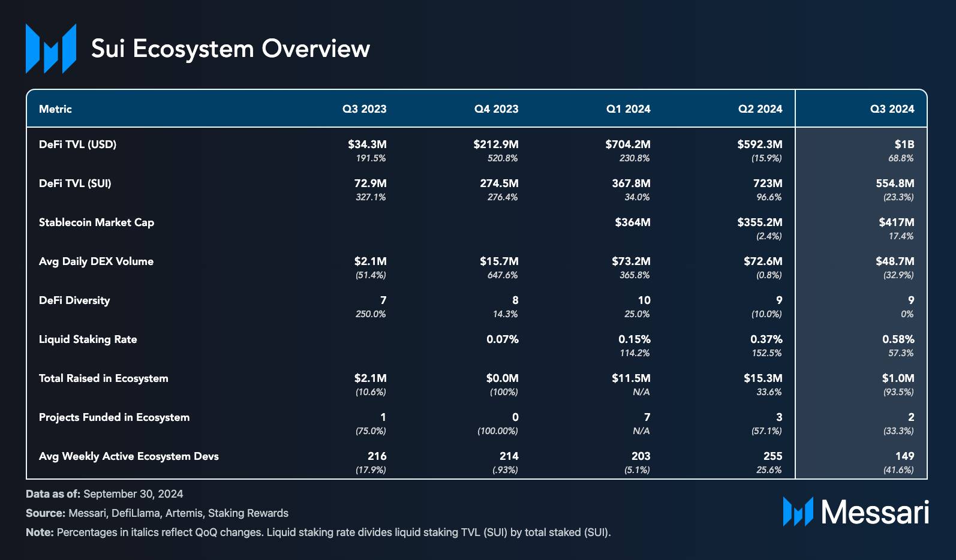Click the '274.5M' SUI TVL value
Image resolution: width=956 pixels, height=560 pixels.
[x=499, y=183]
